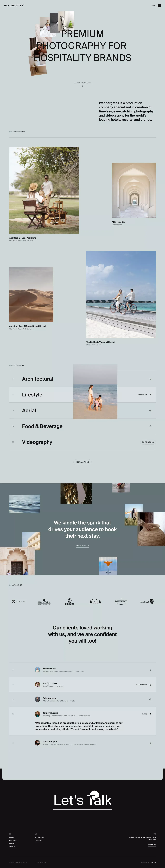
Task: Open the Instagram footer link
Action: 39,837
